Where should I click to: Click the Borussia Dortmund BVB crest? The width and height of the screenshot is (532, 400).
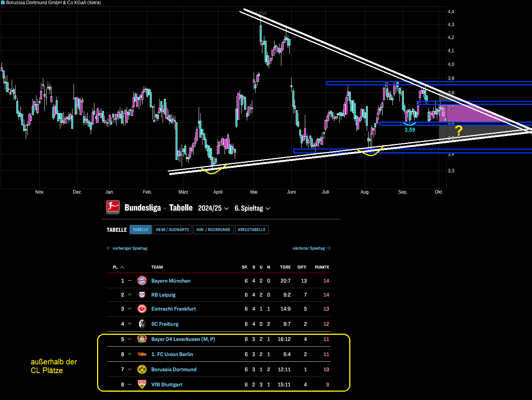point(142,369)
